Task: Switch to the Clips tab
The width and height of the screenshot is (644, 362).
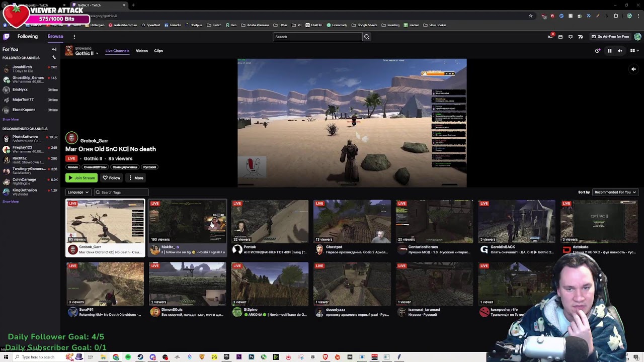Action: coord(158,51)
